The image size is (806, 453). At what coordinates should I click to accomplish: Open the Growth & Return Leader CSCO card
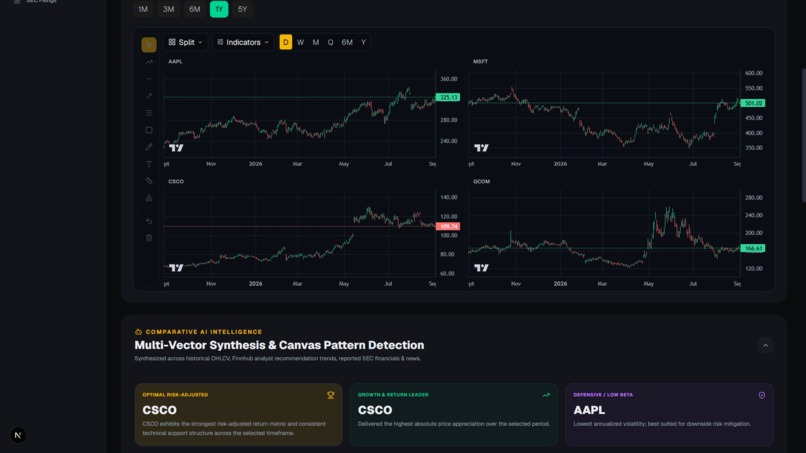coord(454,414)
